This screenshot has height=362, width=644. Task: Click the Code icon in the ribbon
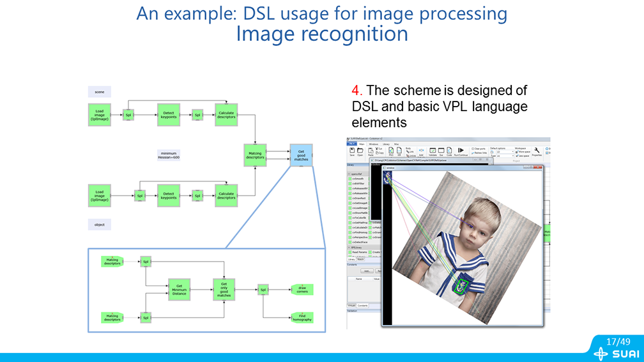point(450,151)
